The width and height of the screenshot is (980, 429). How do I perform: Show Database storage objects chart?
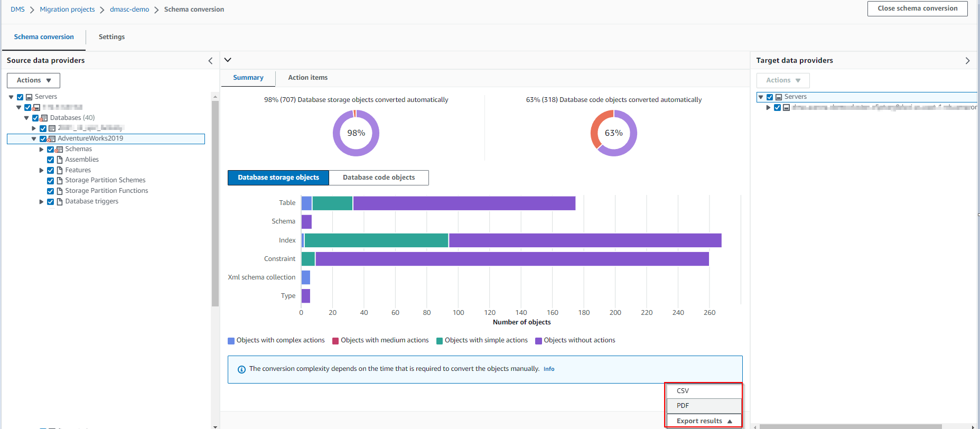pyautogui.click(x=278, y=178)
